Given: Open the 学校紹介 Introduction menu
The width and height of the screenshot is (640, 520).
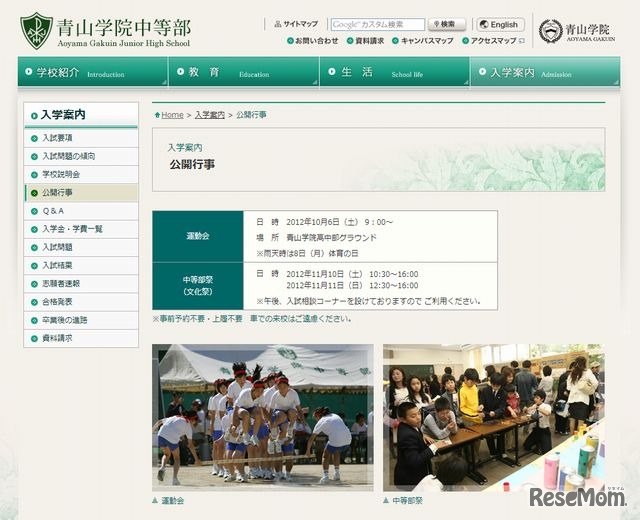Looking at the screenshot, I should 92,73.
